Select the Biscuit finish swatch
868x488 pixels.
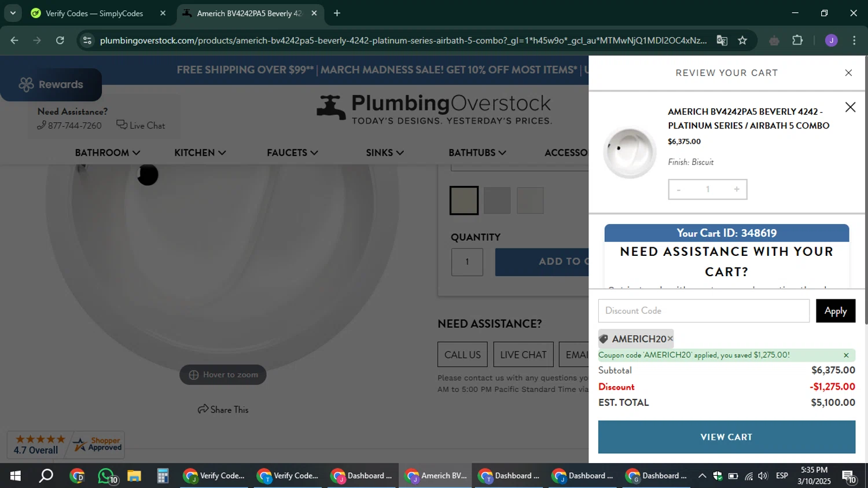pos(464,200)
